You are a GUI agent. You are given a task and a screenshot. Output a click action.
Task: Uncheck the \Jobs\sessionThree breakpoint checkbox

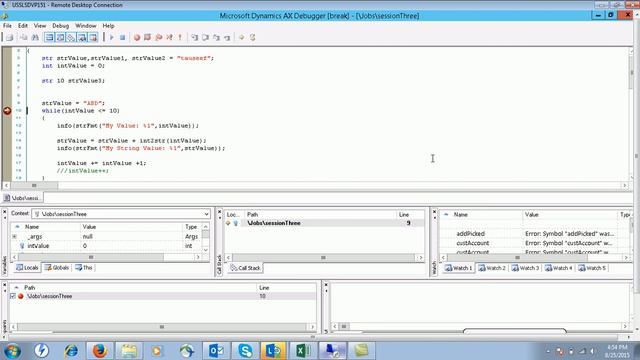click(13, 296)
